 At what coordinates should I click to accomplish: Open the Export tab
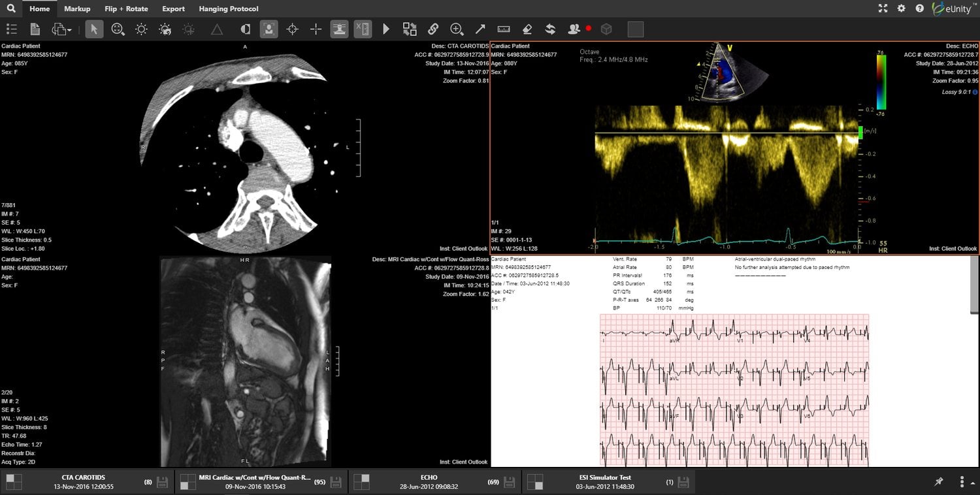point(173,8)
